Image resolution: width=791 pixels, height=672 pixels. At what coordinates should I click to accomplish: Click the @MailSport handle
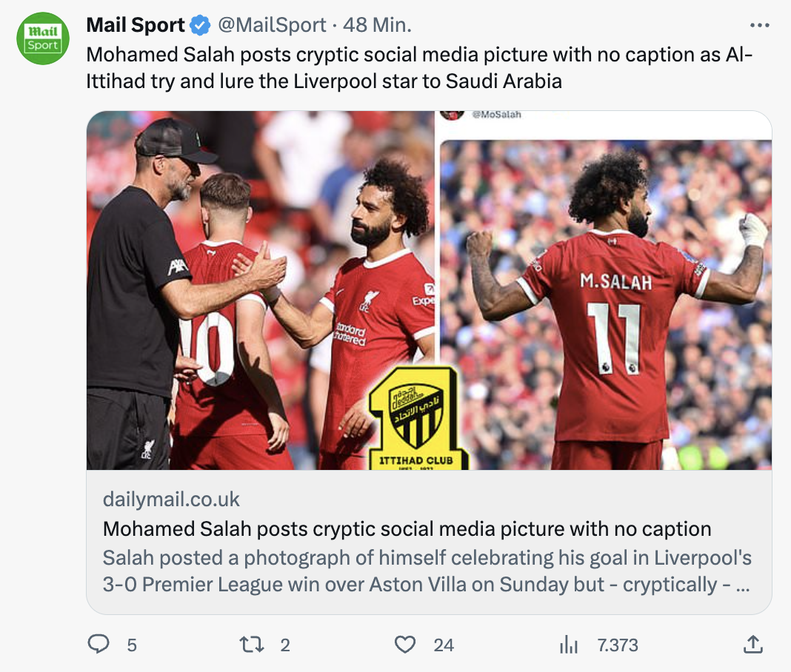click(x=271, y=25)
